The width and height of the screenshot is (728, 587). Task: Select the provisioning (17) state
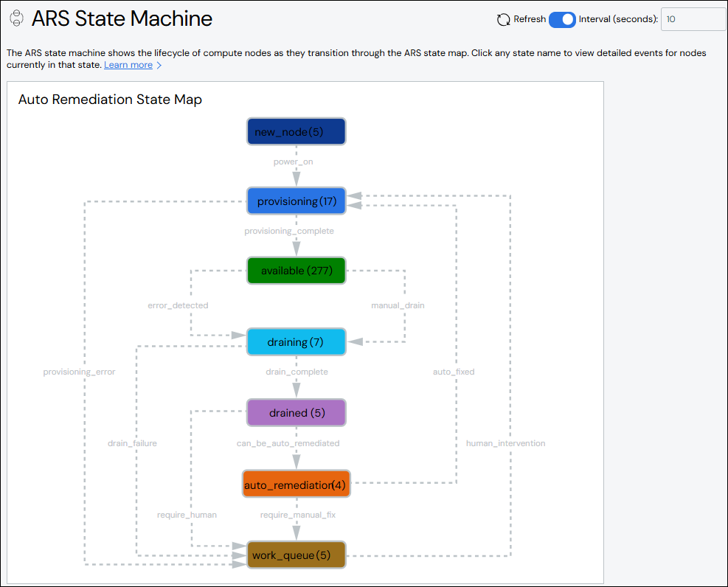coord(297,201)
